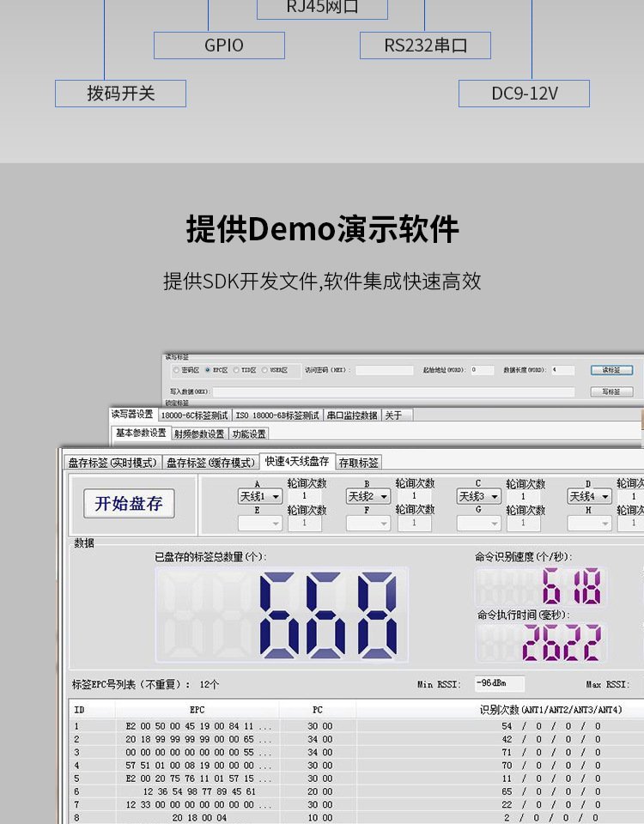The height and width of the screenshot is (824, 644).
Task: Expand antenna C dropdown showing 天线3
Action: (478, 496)
